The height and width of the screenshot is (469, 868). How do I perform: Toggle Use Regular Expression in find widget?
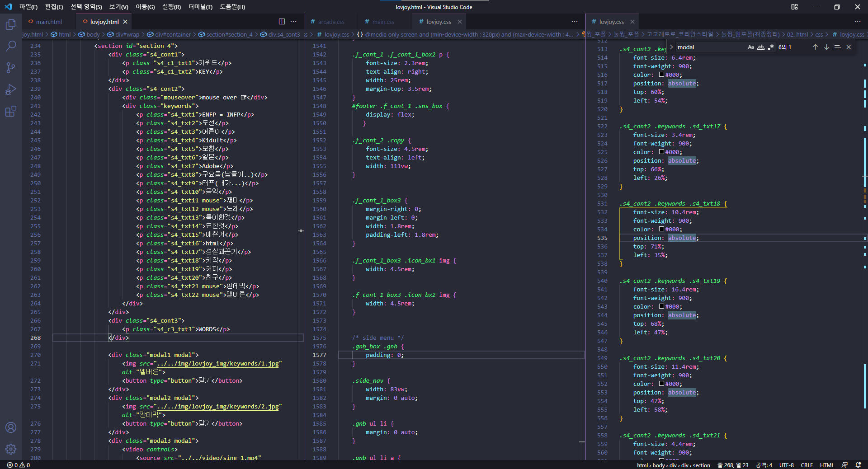[x=771, y=47]
